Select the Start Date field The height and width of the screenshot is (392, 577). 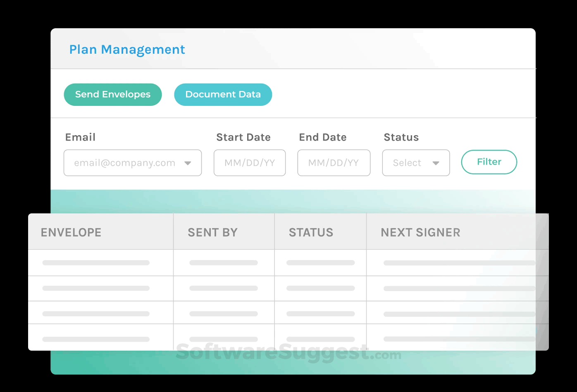tap(249, 163)
